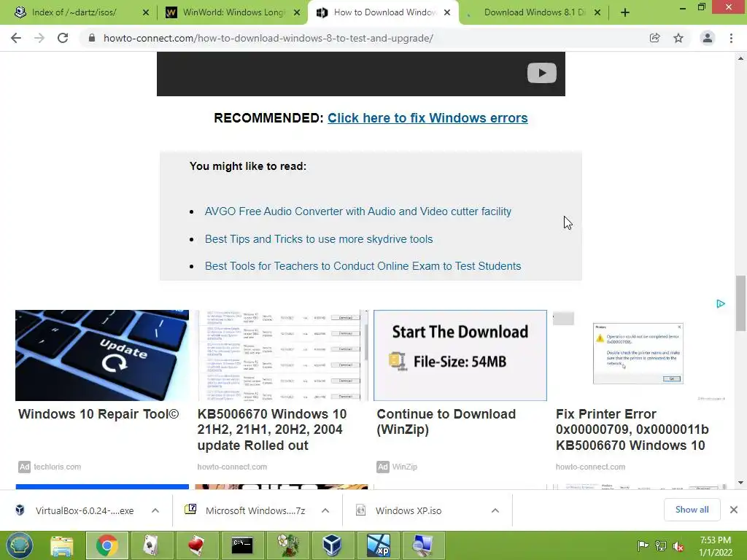Click 'Click here to fix Windows errors' link
This screenshot has height=560, width=747.
pos(427,118)
